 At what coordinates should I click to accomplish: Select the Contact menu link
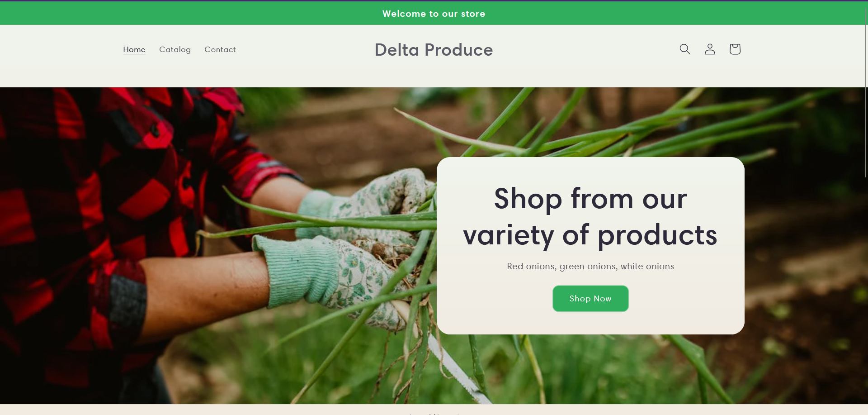(x=220, y=49)
